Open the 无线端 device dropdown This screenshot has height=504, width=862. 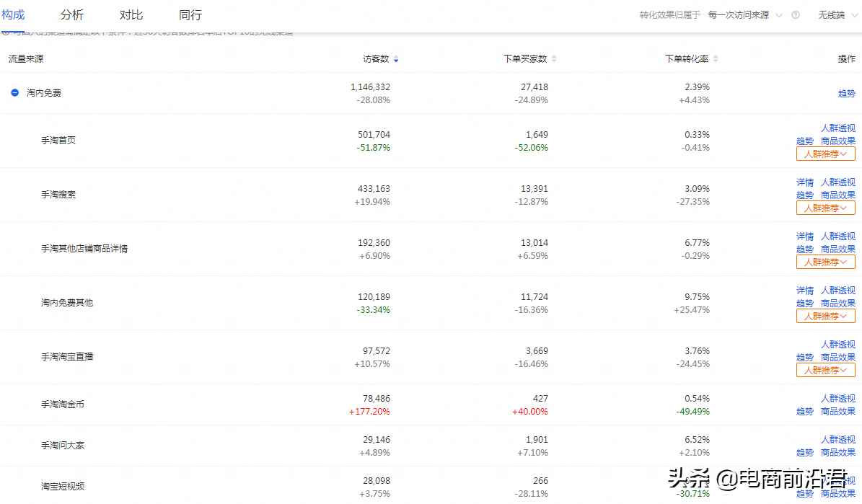click(835, 15)
